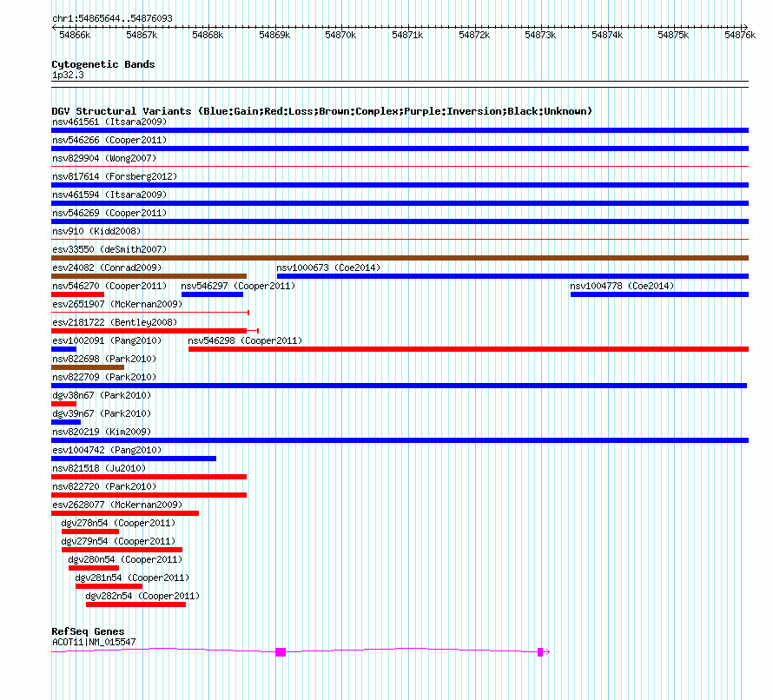
Task: Open esv2651907 (McKernan2009) label
Action: tap(117, 304)
